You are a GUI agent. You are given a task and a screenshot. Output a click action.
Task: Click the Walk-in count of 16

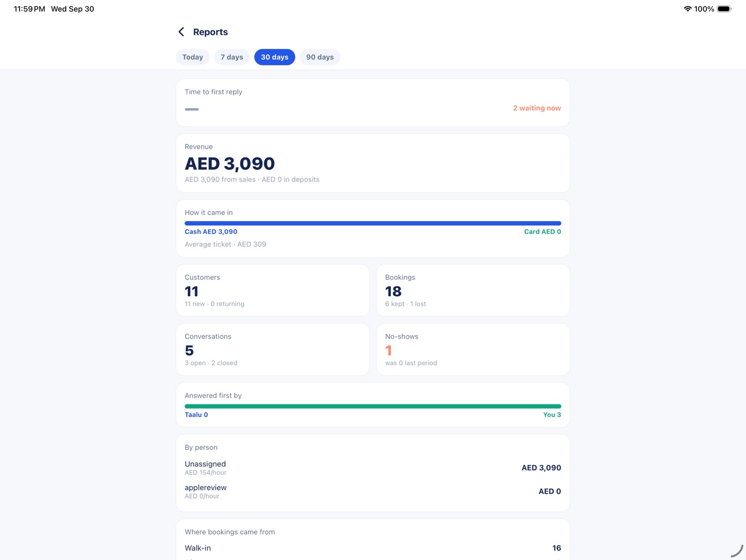pyautogui.click(x=556, y=548)
